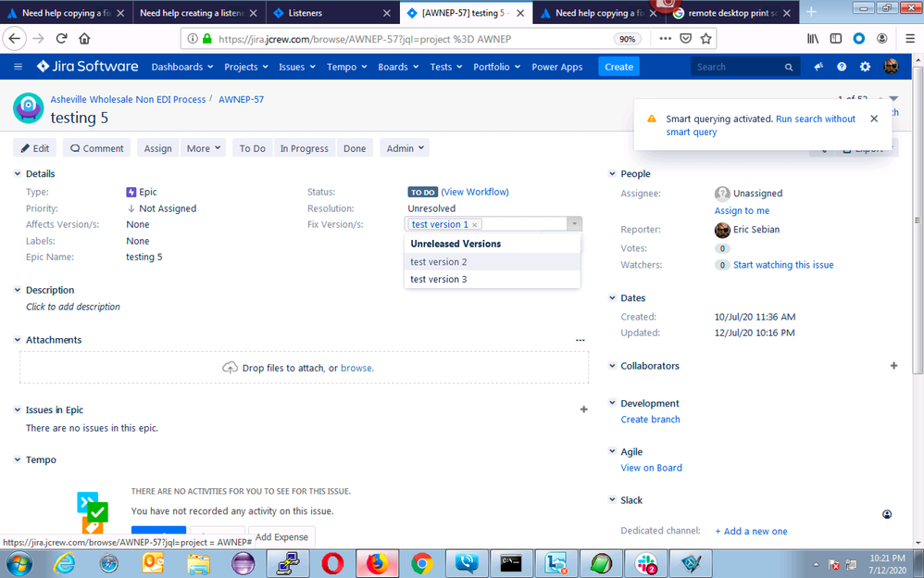
Task: Click the Create button
Action: tap(618, 67)
